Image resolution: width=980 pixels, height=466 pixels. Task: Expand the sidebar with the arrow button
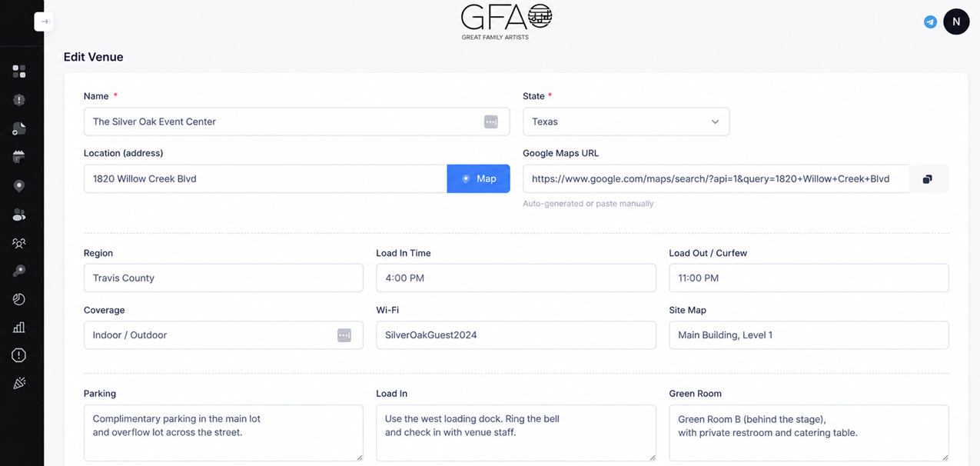[x=44, y=22]
